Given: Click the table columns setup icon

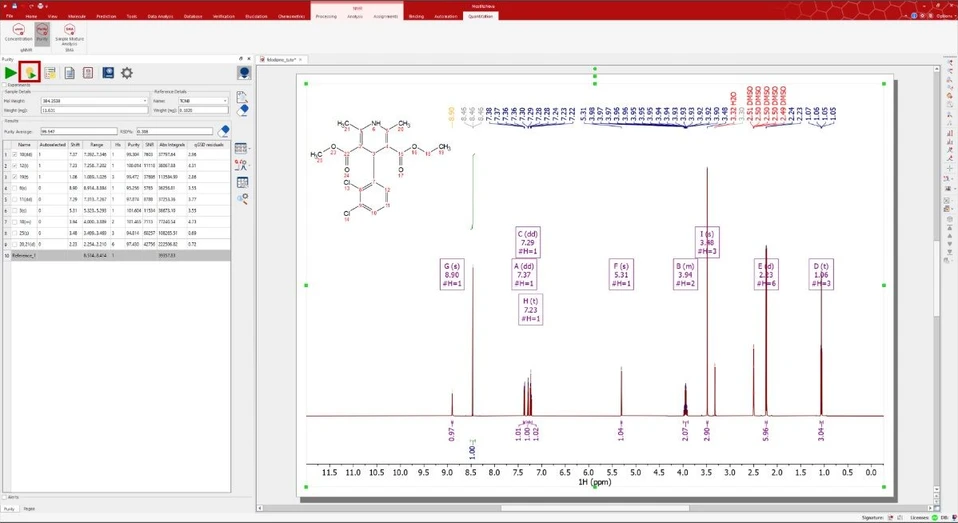Looking at the screenshot, I should [x=241, y=148].
